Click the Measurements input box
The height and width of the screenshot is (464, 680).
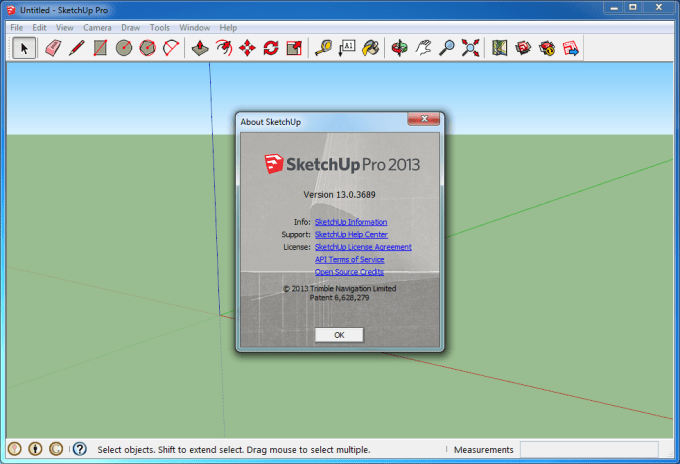click(589, 450)
